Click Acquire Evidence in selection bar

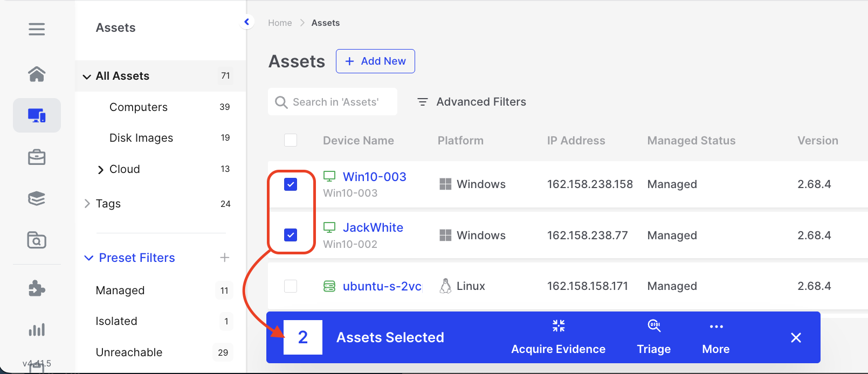click(x=558, y=338)
